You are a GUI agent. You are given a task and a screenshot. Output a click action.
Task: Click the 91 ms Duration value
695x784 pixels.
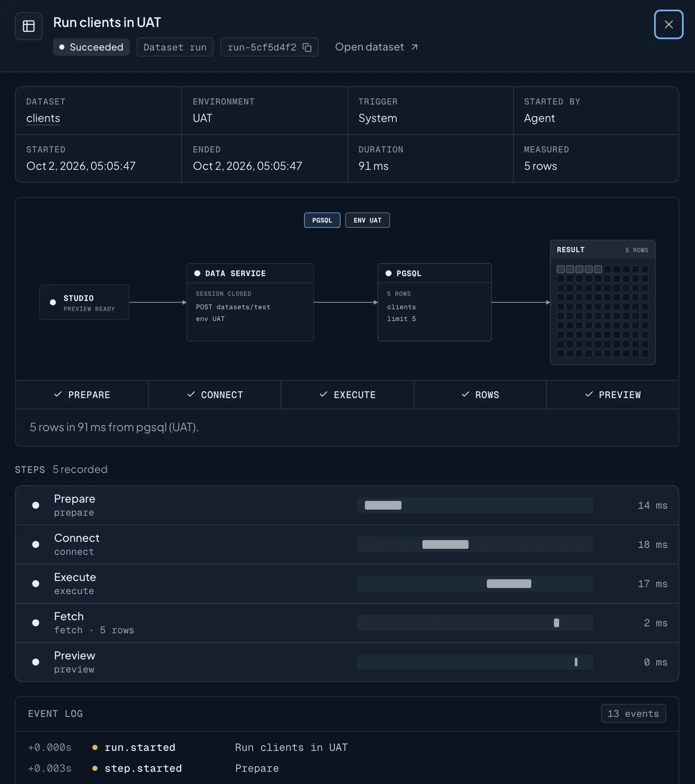[373, 166]
